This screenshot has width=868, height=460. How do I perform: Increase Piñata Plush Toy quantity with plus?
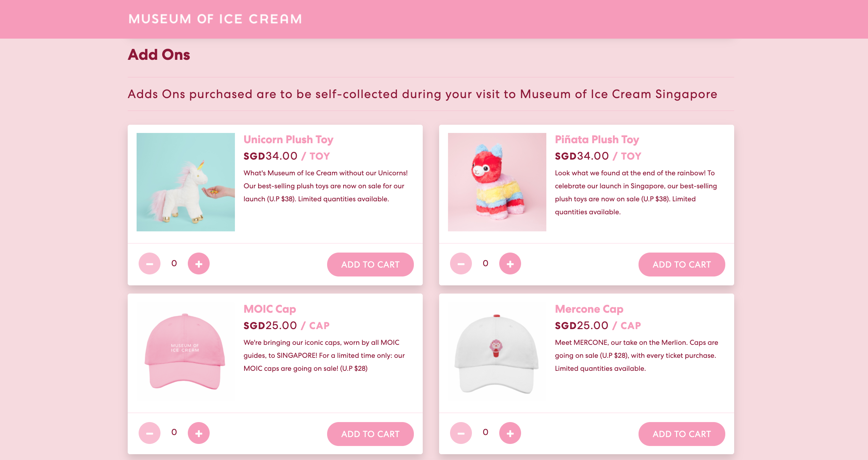pos(510,263)
